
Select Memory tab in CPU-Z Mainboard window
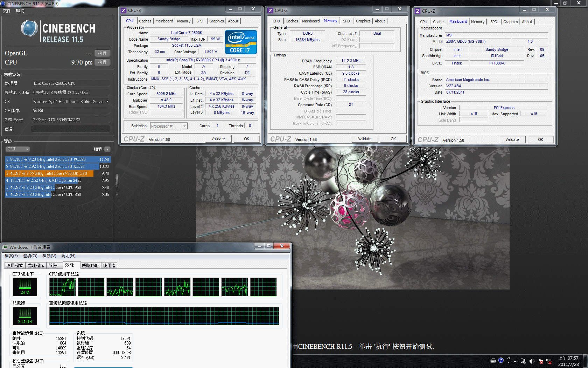pyautogui.click(x=478, y=22)
